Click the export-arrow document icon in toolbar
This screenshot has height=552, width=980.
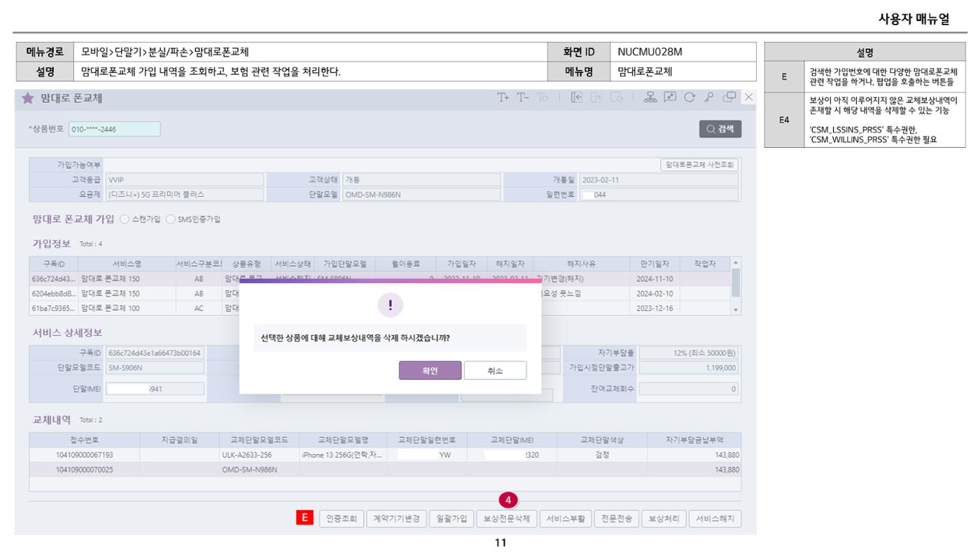pyautogui.click(x=595, y=98)
